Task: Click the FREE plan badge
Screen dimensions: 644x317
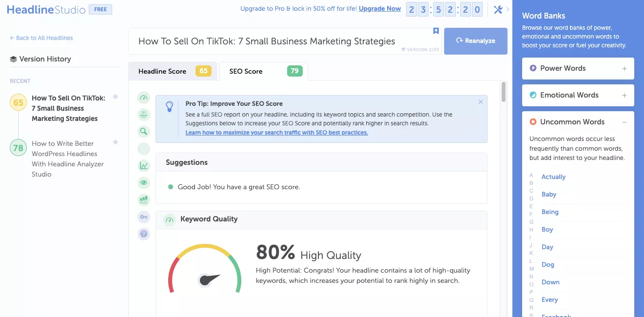Action: (100, 10)
